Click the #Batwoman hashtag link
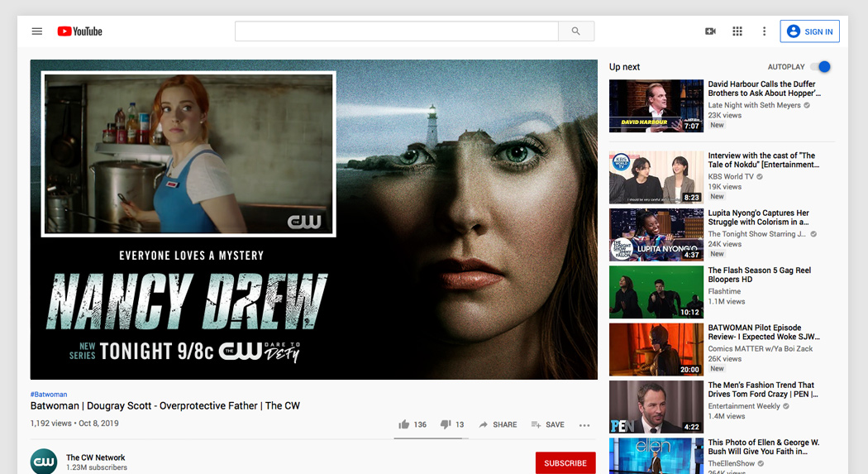The width and height of the screenshot is (868, 474). point(49,395)
